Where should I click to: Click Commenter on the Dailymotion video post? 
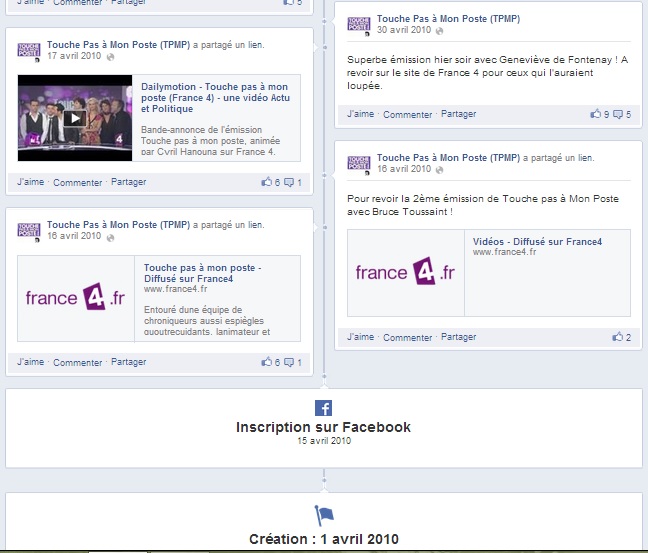click(x=78, y=182)
